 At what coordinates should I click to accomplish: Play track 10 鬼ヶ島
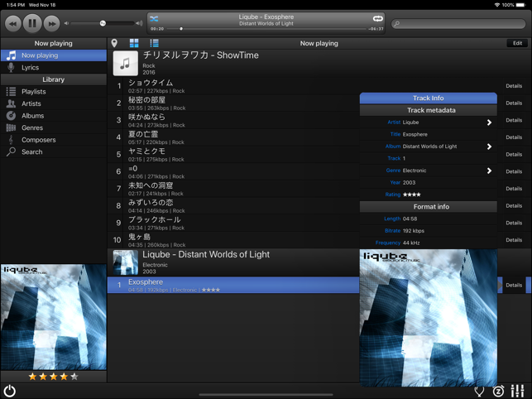(234, 240)
